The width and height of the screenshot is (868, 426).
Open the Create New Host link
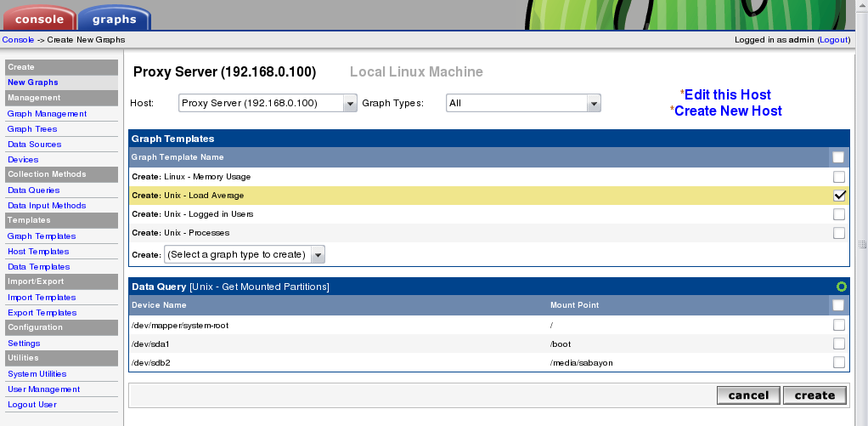(728, 111)
